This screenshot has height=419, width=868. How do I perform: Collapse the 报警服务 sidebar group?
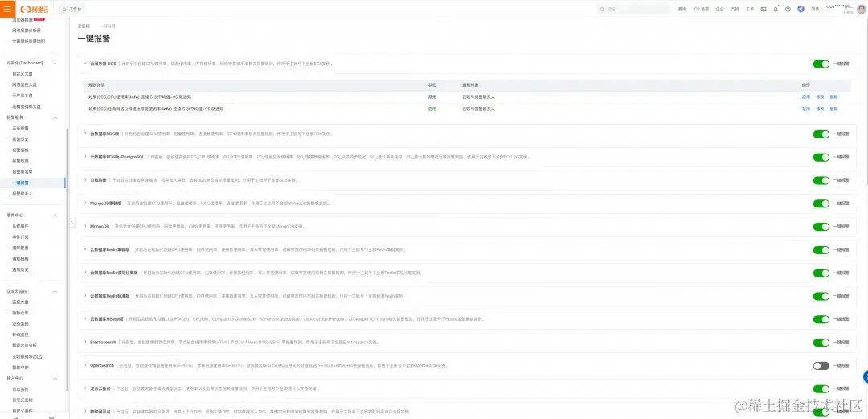tap(55, 117)
